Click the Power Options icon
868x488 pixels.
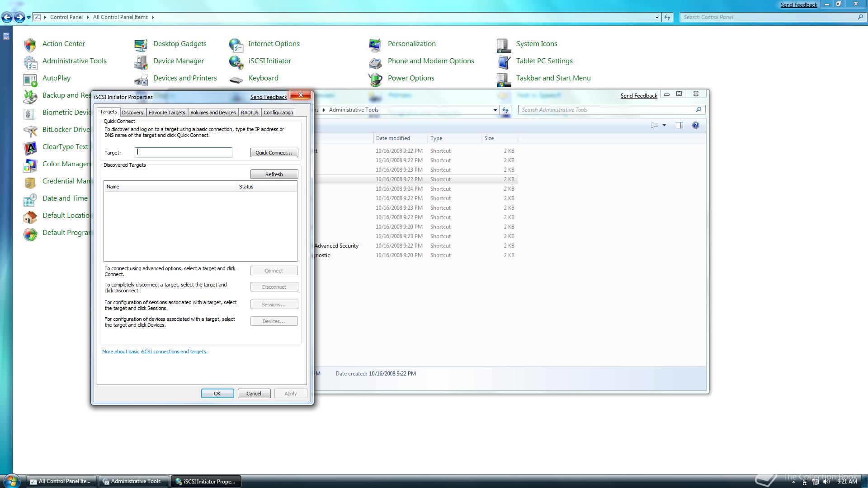375,79
